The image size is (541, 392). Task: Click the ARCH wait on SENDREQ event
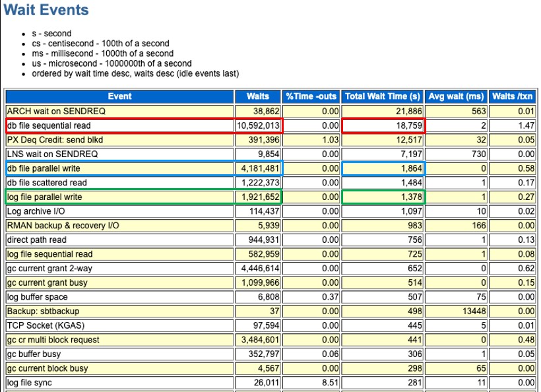pos(56,111)
